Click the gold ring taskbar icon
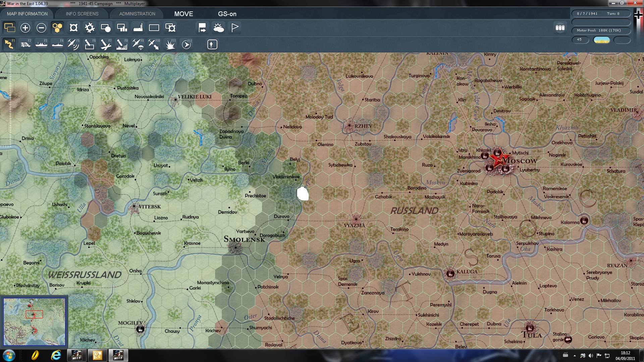Screen dimensions: 644x362 [x=35, y=355]
